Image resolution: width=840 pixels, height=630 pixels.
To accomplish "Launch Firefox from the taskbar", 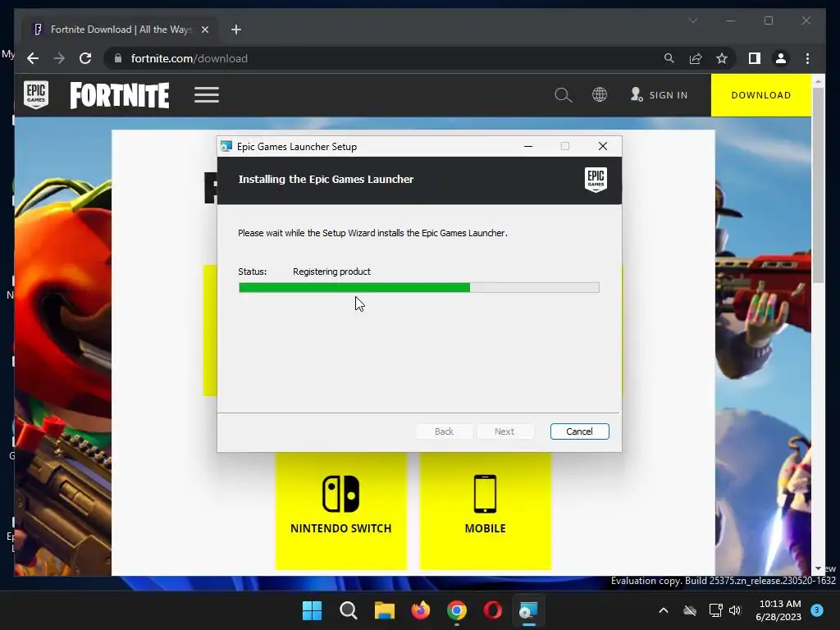I will coord(421,610).
